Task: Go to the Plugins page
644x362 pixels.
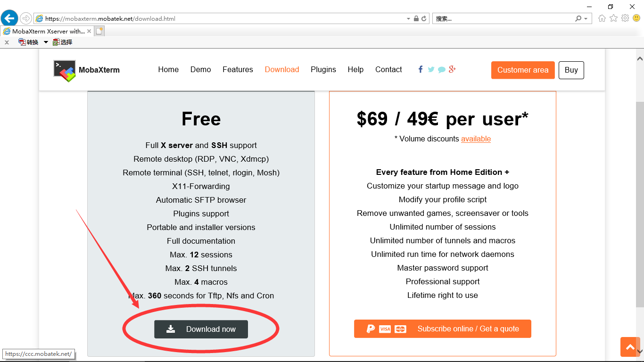Action: coord(323,69)
